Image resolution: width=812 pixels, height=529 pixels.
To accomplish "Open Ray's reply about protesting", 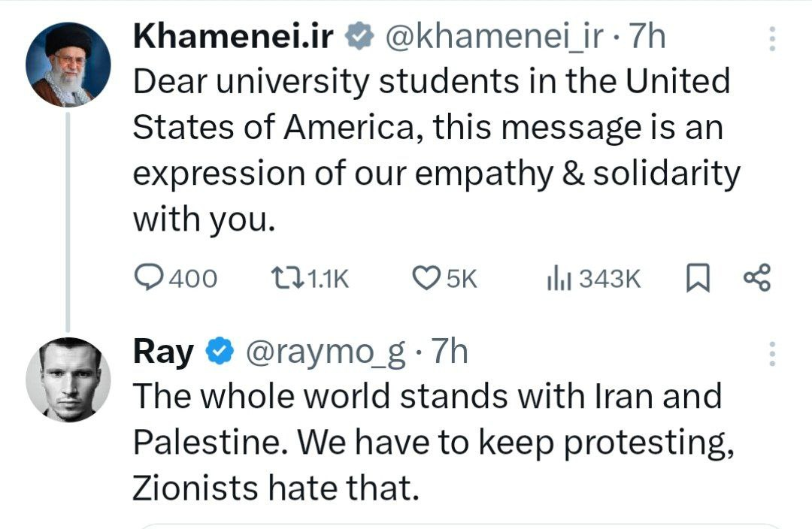I will pyautogui.click(x=429, y=443).
